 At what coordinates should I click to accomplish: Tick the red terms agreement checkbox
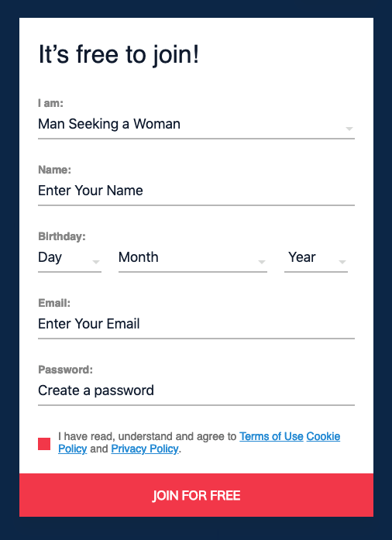point(44,444)
